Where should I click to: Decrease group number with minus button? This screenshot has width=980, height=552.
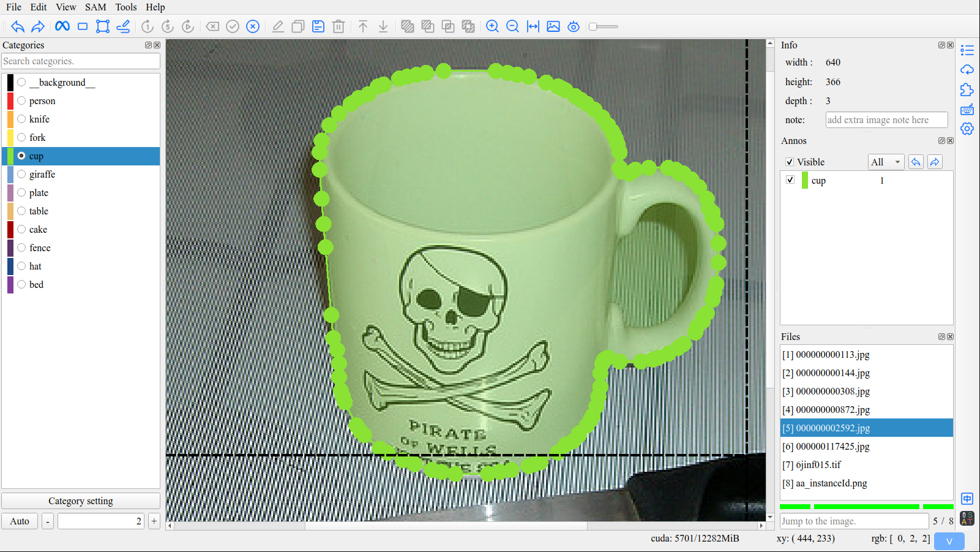pos(48,521)
